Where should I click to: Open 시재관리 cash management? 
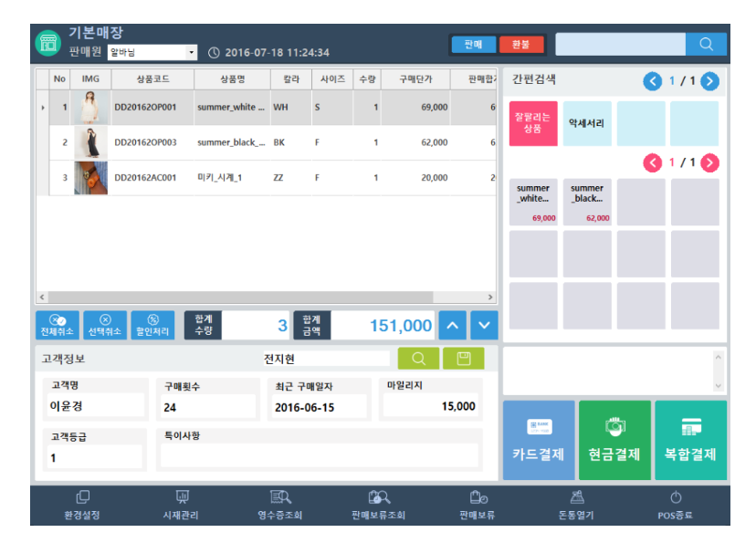point(181,505)
